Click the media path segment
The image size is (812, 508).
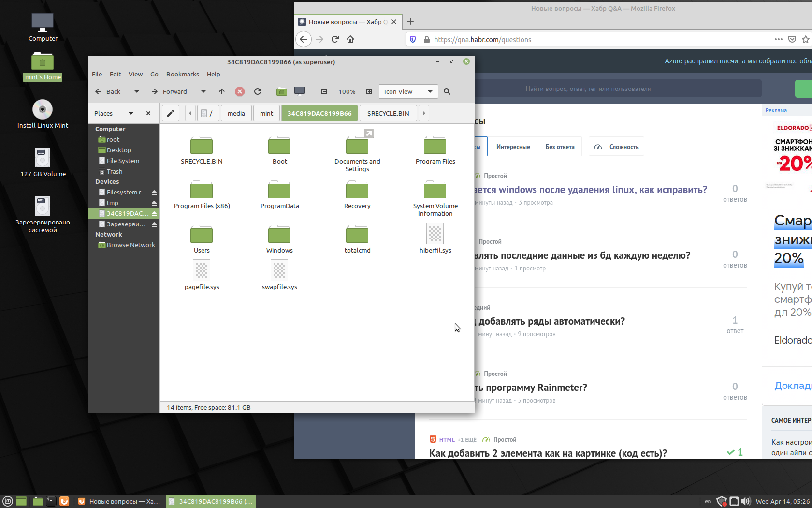(236, 113)
